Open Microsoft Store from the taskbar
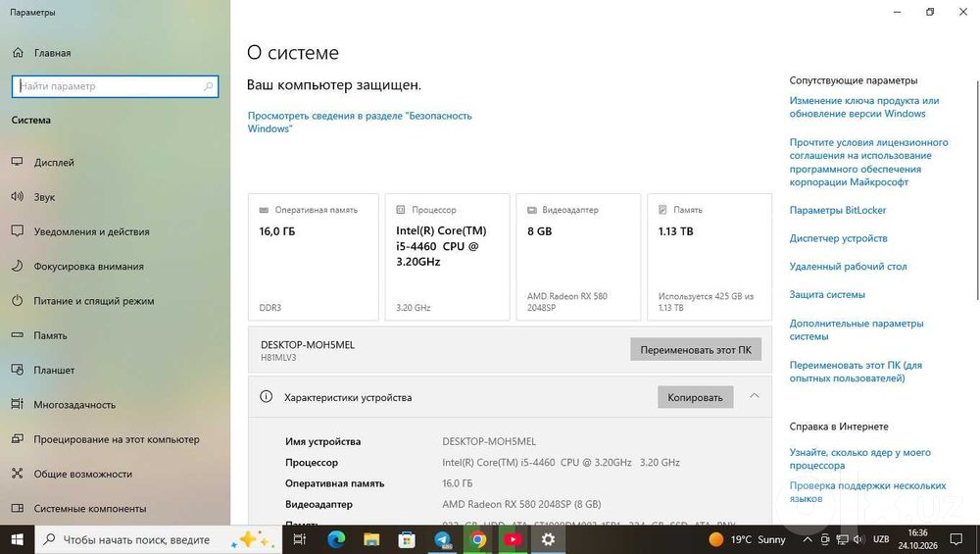This screenshot has height=554, width=980. [407, 539]
